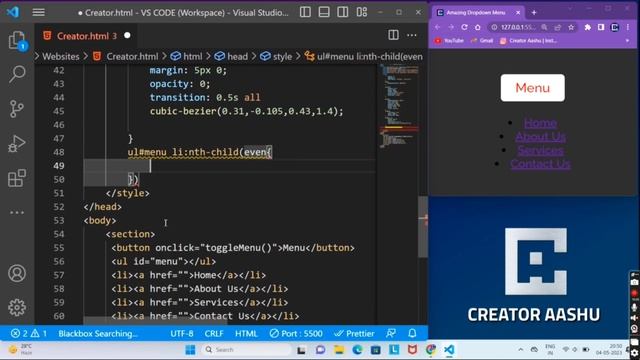
Task: Click the editor vertical scrollbar thumb
Action: (423, 227)
